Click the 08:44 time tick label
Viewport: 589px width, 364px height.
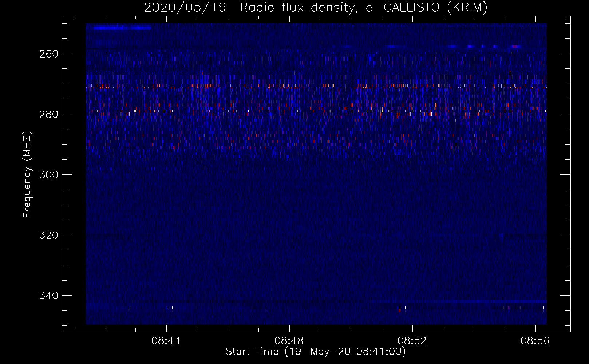[x=166, y=341]
